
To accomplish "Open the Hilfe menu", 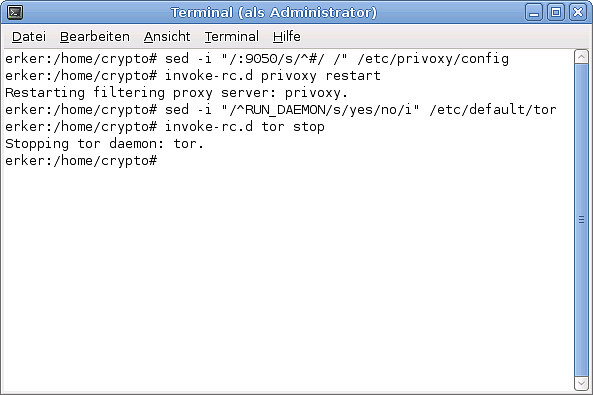I will (x=287, y=37).
